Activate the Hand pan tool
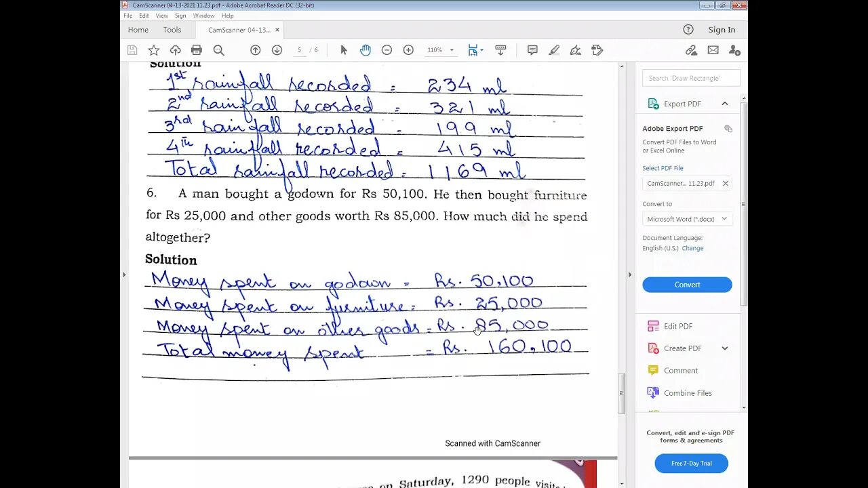The width and height of the screenshot is (868, 488). click(366, 50)
